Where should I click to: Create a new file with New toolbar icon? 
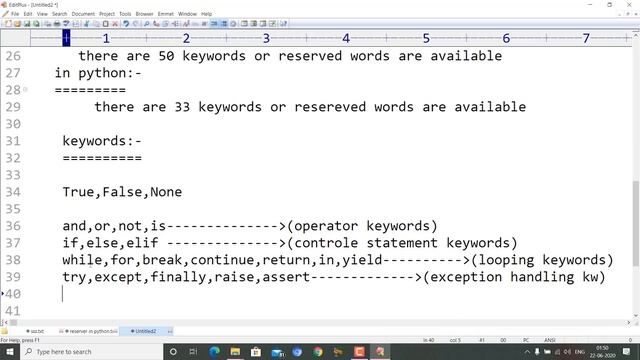8,24
